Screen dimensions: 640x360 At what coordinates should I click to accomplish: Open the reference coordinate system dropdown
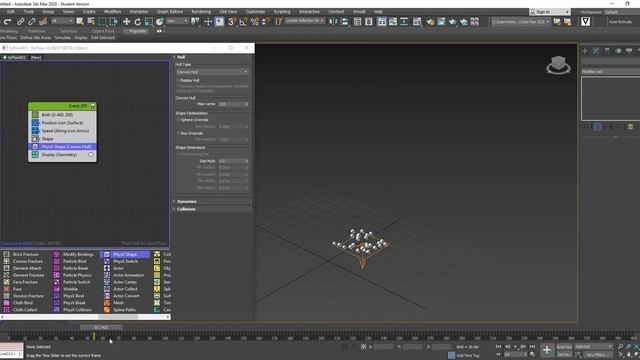pyautogui.click(x=177, y=21)
